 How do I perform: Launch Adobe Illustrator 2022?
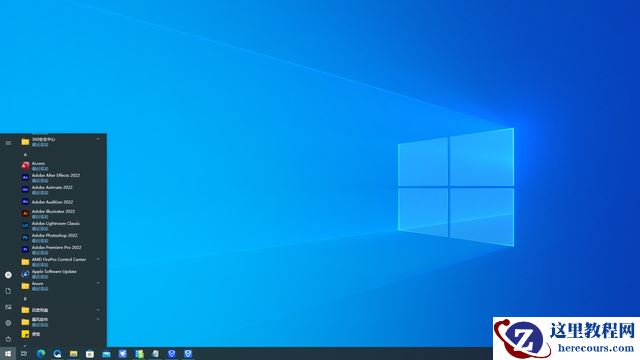[x=61, y=213]
